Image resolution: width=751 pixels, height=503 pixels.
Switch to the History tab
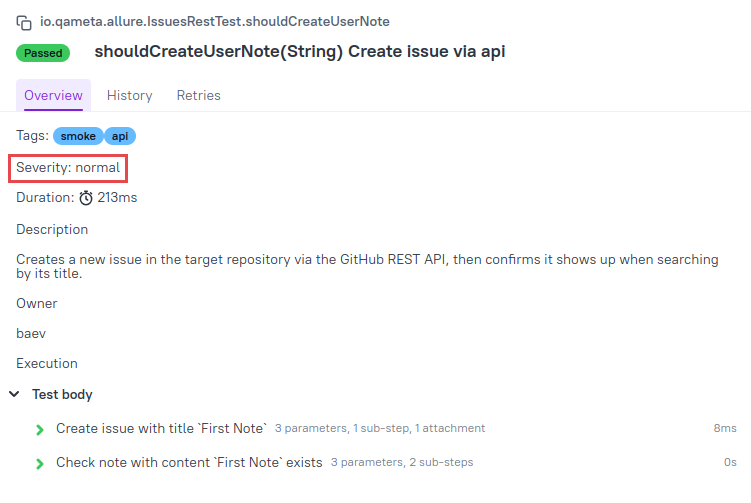click(x=129, y=95)
